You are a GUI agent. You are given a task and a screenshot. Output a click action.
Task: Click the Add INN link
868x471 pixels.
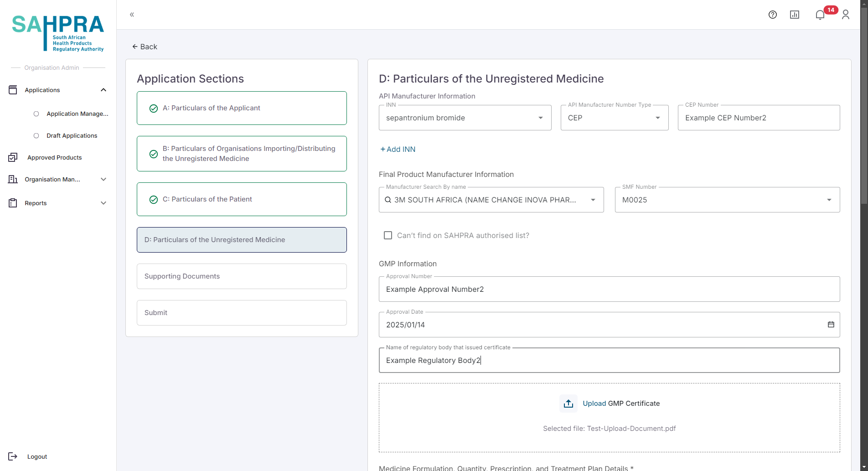pyautogui.click(x=398, y=149)
